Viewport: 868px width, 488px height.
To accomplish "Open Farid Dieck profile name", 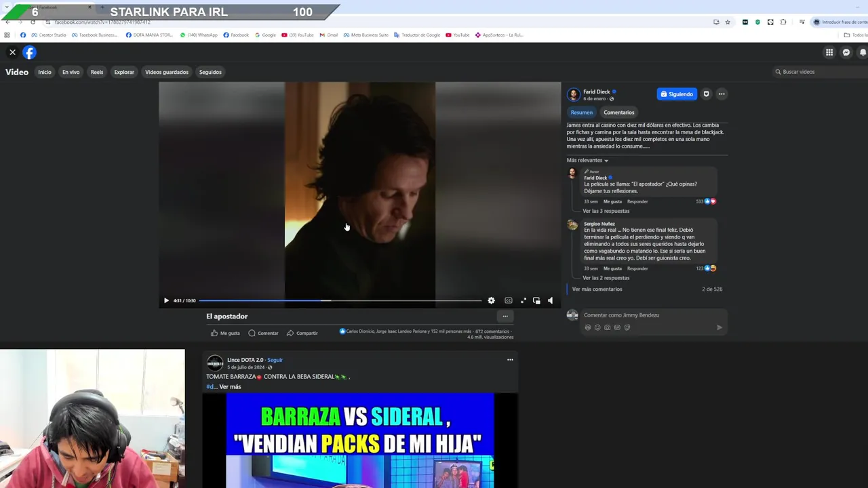I will [596, 91].
